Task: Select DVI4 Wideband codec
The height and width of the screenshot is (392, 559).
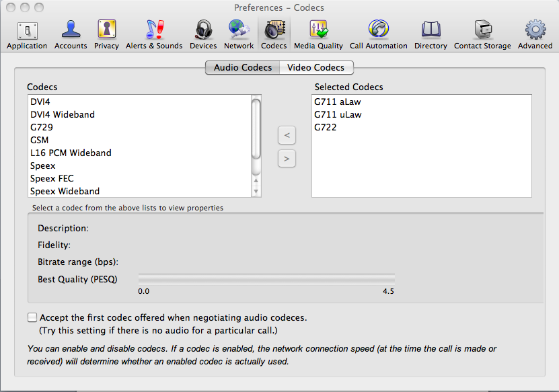Action: pyautogui.click(x=140, y=115)
